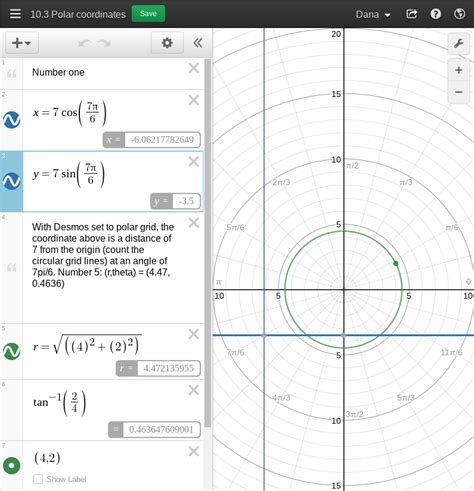The height and width of the screenshot is (491, 474).
Task: Click the tan⁻¹(2/4) expression
Action: [x=59, y=403]
